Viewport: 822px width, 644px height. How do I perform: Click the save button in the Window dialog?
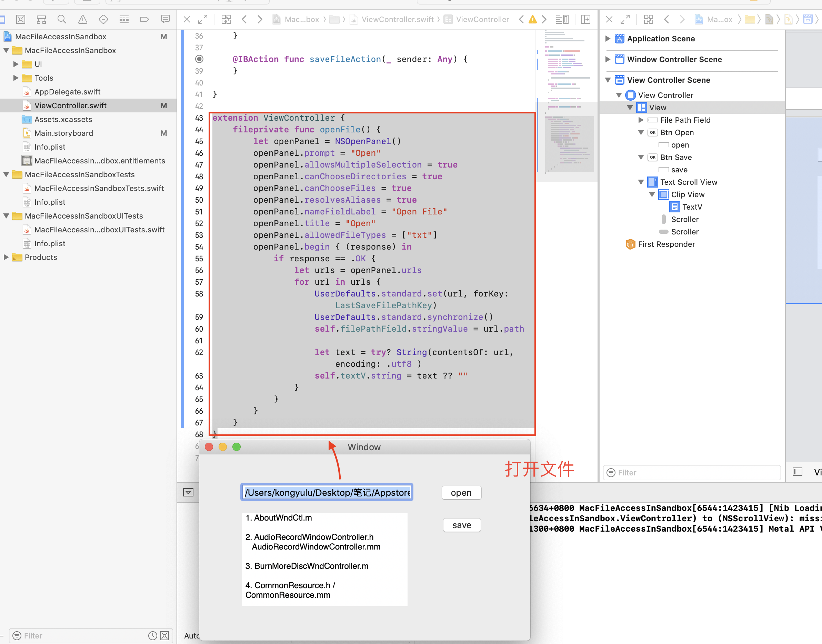(x=462, y=525)
